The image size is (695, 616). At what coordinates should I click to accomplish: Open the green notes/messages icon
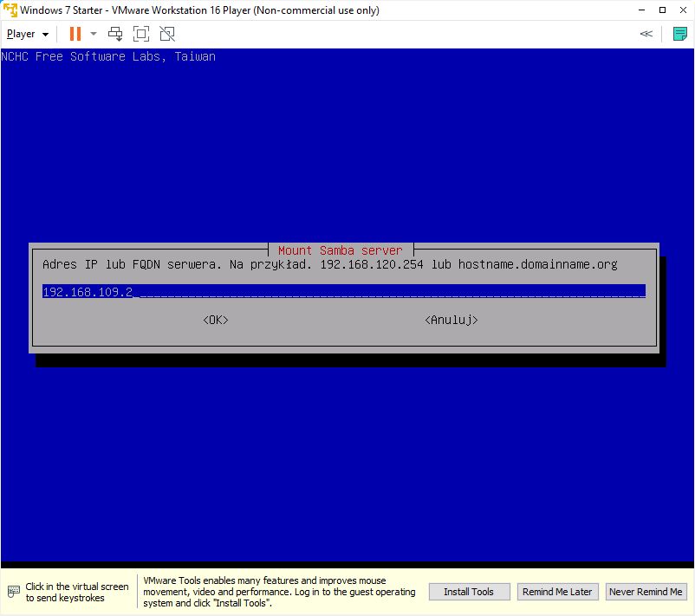pos(680,34)
